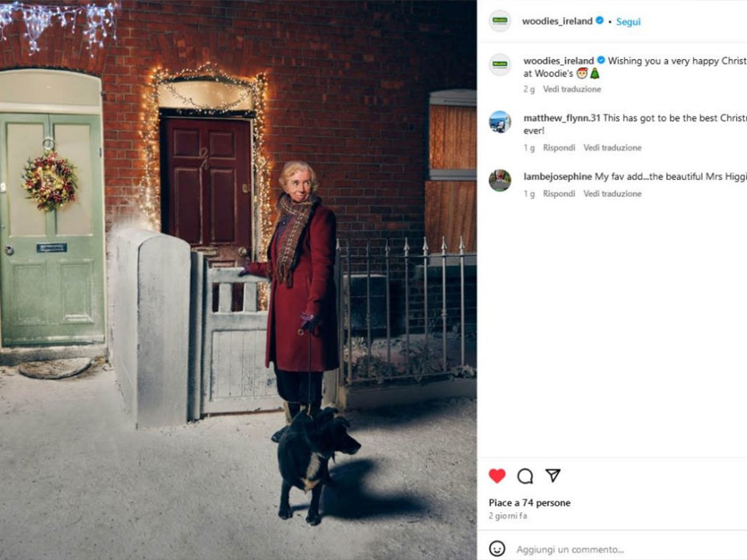
Task: Open matthew_flynn.31 username link
Action: point(562,118)
